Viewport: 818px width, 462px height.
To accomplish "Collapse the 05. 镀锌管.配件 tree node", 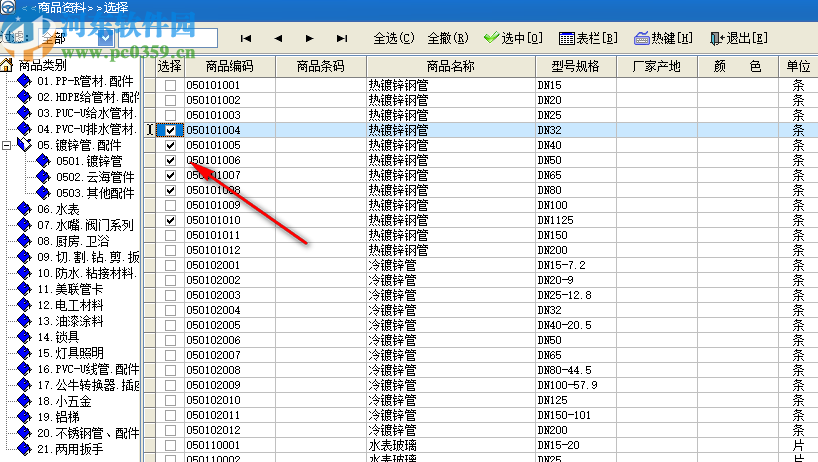I will 7,145.
